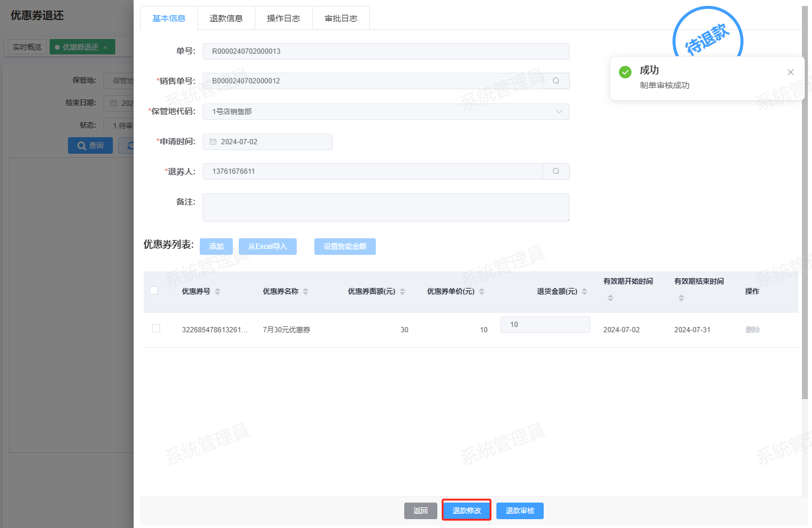This screenshot has height=528, width=812.
Task: Select the 优惠券退还 page tab in background
Action: (81, 47)
